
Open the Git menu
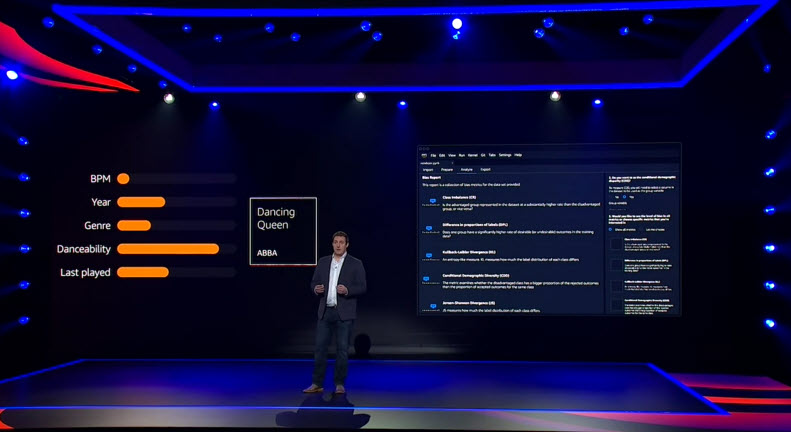tap(483, 155)
